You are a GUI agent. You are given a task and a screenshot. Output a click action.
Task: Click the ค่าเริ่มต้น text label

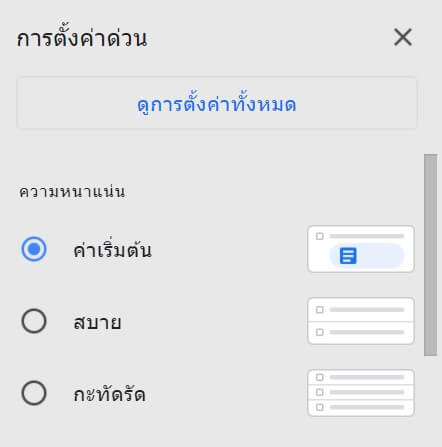(112, 250)
